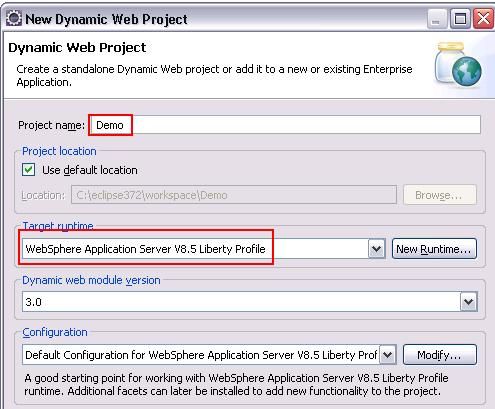Toggle the Use default location checkbox
Screen dimensions: 495x409
(29, 170)
